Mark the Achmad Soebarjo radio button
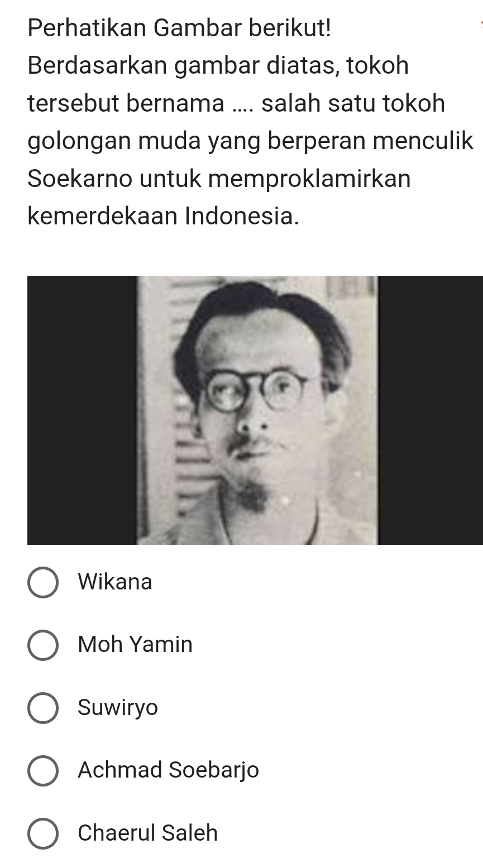Image resolution: width=483 pixels, height=868 pixels. (42, 771)
